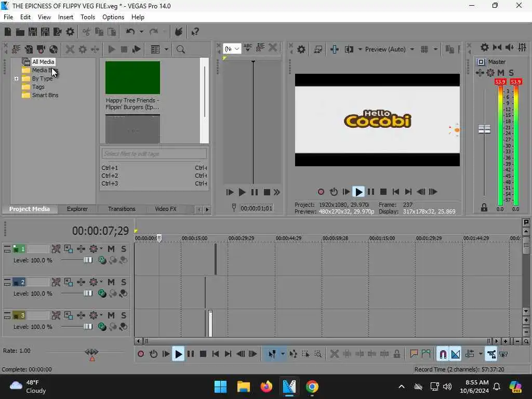Mute Track 2 with M button
This screenshot has width=532, height=399.
[111, 282]
